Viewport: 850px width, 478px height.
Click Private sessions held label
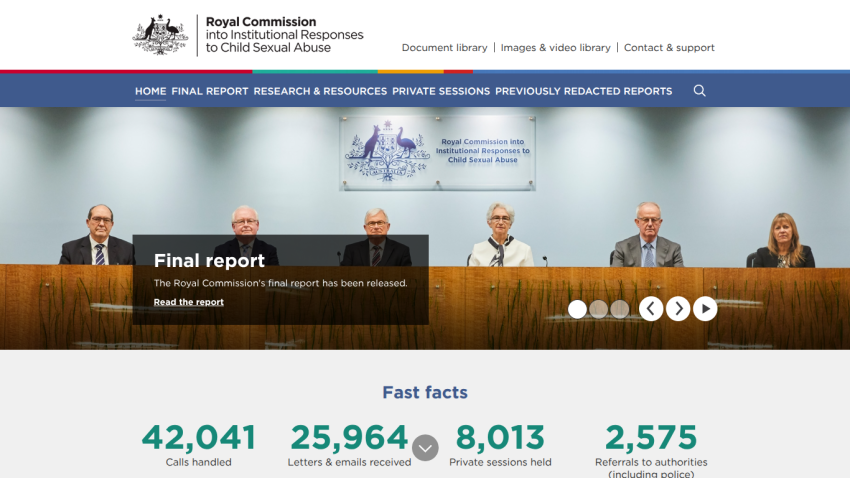500,462
